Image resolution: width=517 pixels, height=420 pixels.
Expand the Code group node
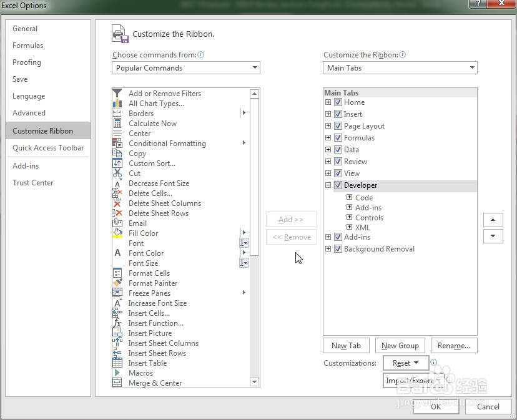point(350,197)
